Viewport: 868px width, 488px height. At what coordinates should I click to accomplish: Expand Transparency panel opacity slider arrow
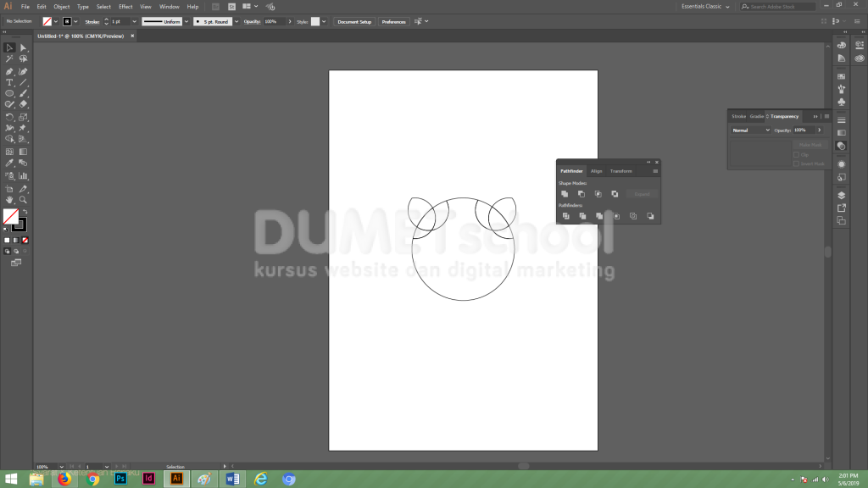pyautogui.click(x=820, y=130)
